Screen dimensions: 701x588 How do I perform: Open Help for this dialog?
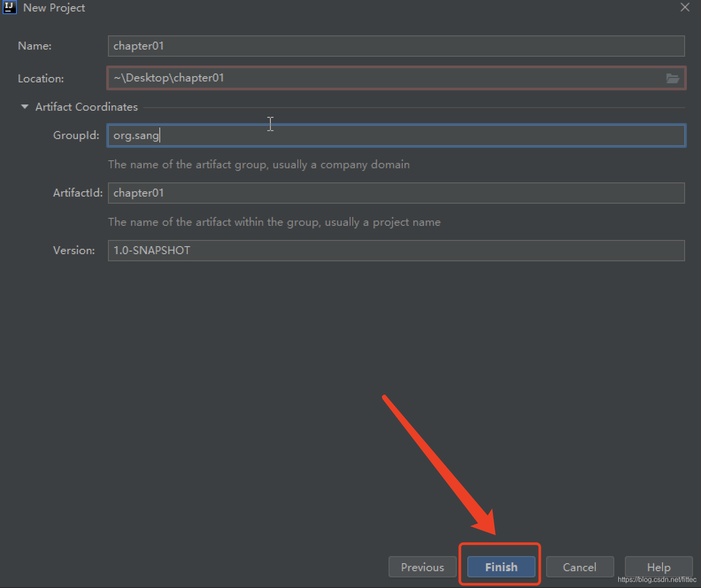[x=659, y=567]
